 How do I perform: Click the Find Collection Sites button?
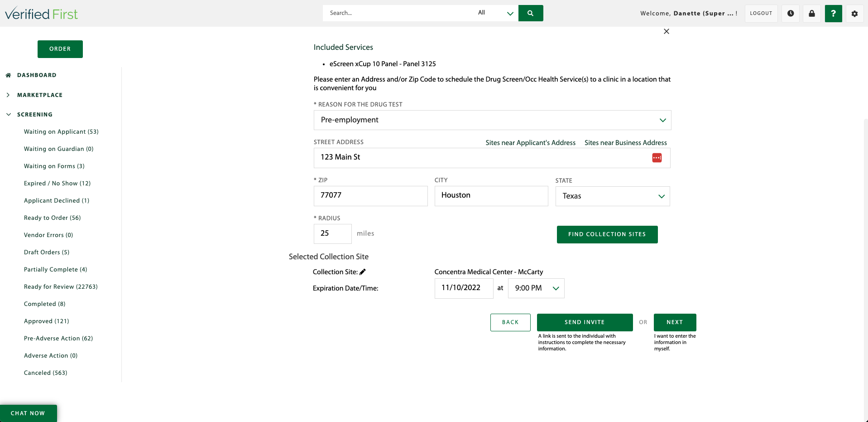(x=607, y=234)
